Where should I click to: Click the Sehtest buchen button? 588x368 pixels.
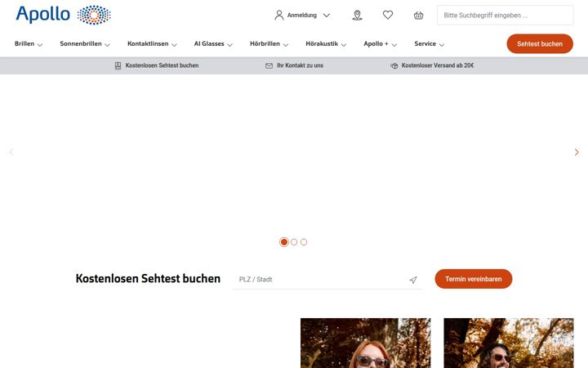click(x=540, y=43)
